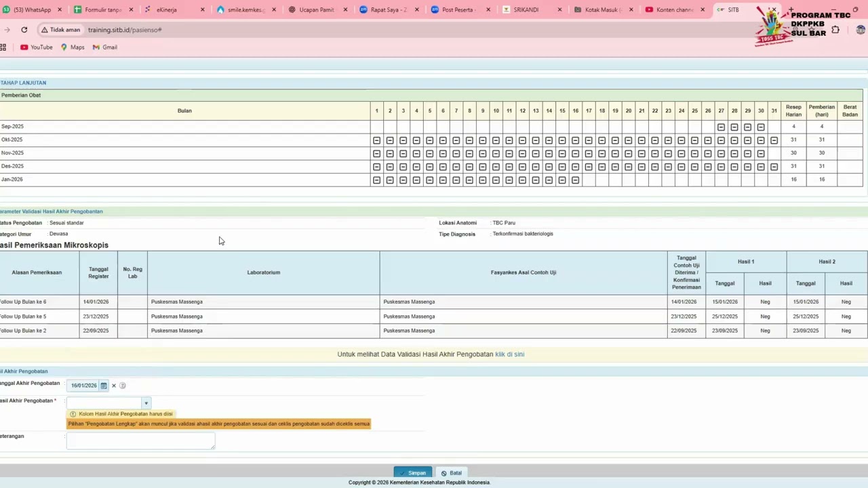Follow the 'klik di sini' link

[x=509, y=354]
